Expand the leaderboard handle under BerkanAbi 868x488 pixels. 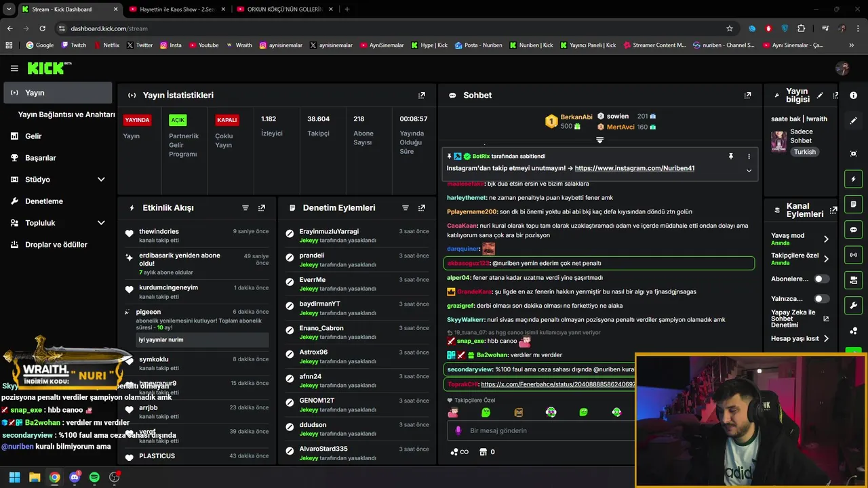(x=599, y=140)
